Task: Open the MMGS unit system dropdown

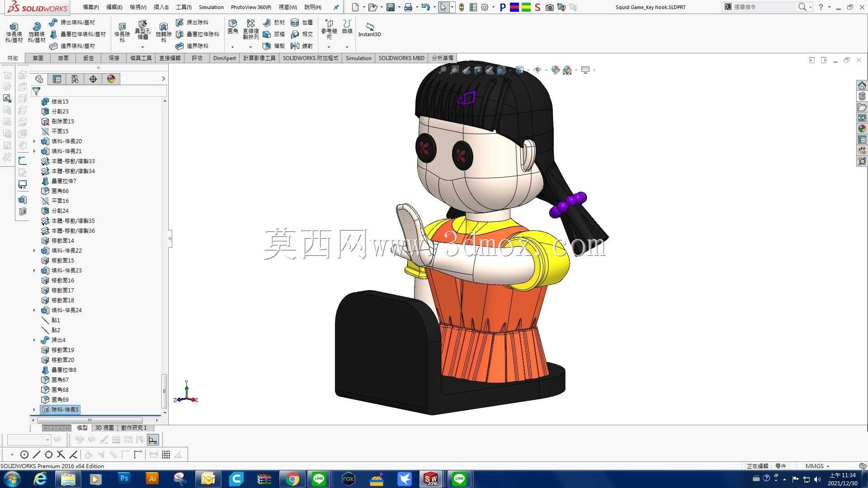Action: coord(818,466)
